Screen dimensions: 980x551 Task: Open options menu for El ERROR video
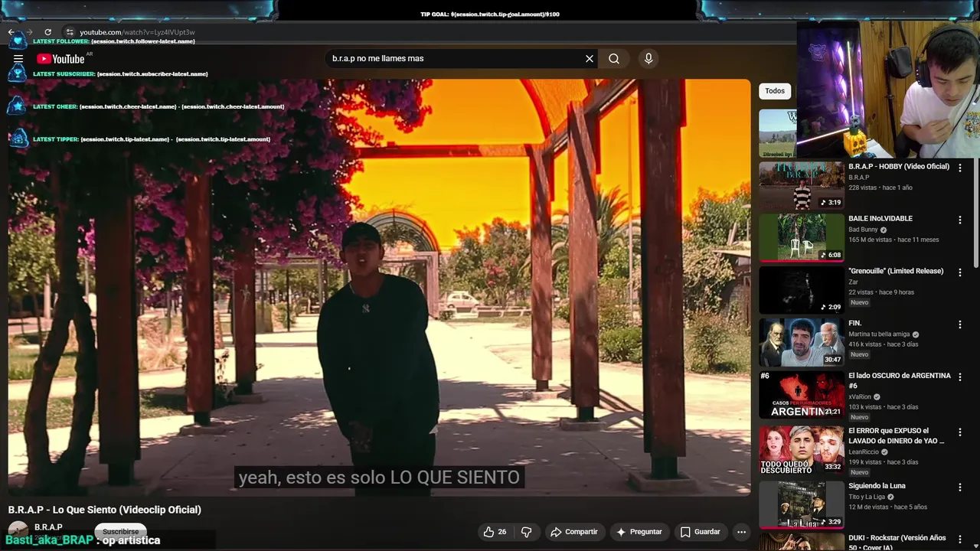pos(959,432)
